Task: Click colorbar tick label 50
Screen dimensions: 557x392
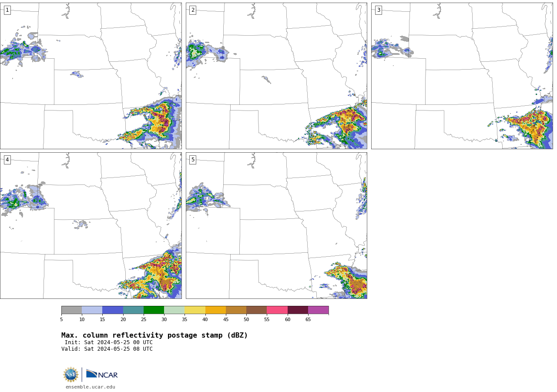Action: coord(246,320)
